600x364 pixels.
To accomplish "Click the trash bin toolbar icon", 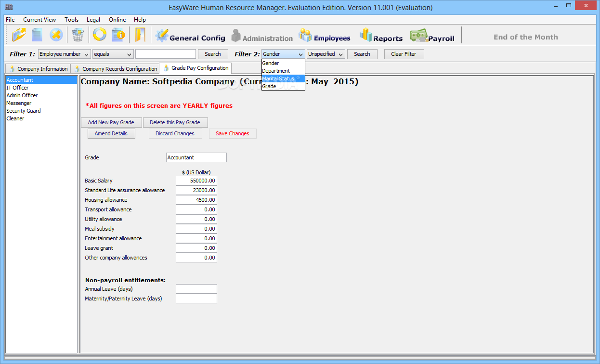I will (77, 35).
